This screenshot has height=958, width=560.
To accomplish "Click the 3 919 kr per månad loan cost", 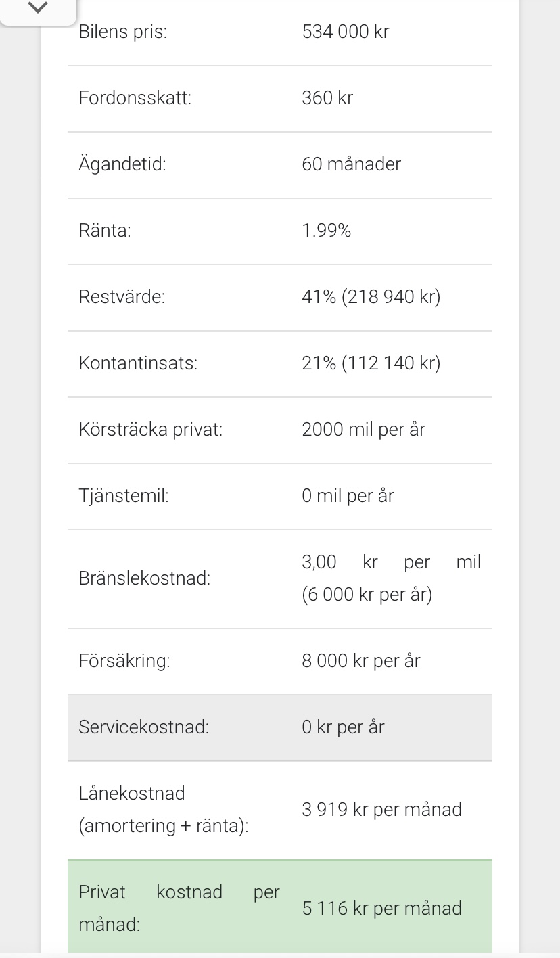I will 381,810.
